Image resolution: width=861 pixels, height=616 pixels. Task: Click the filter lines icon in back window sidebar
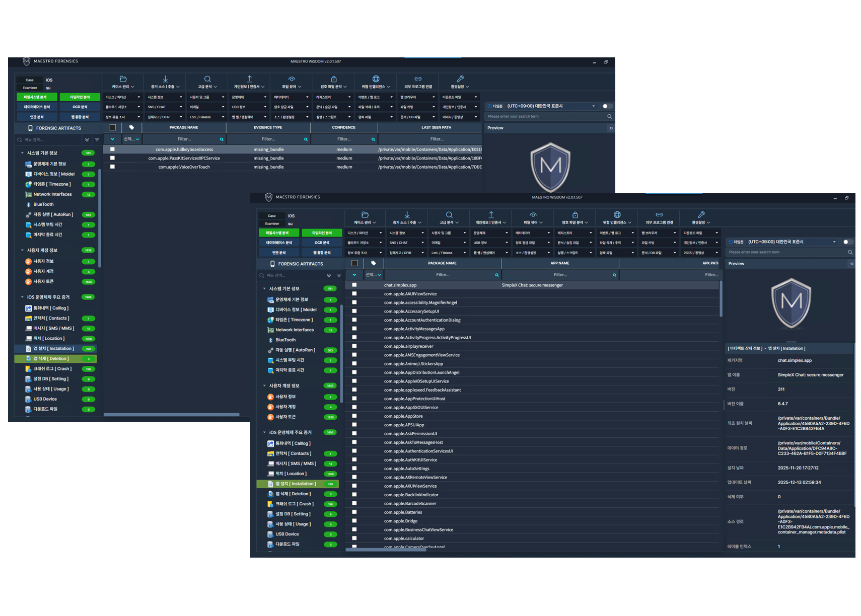click(x=97, y=139)
